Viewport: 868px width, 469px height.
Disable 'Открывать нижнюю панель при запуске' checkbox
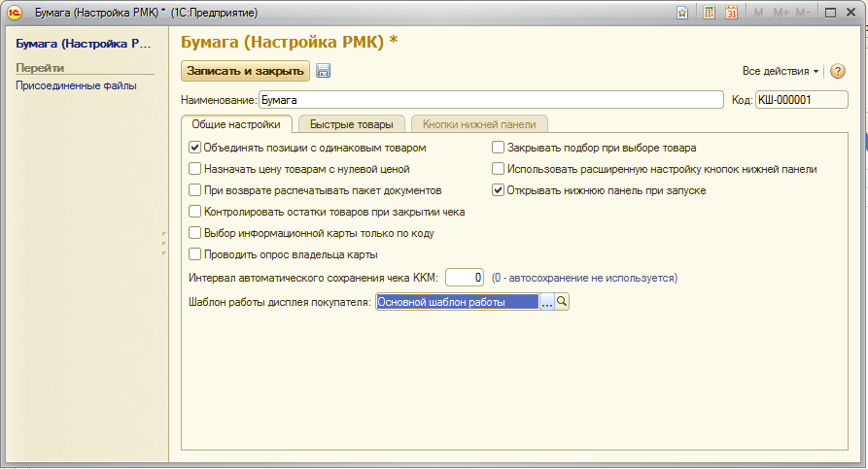pyautogui.click(x=499, y=190)
